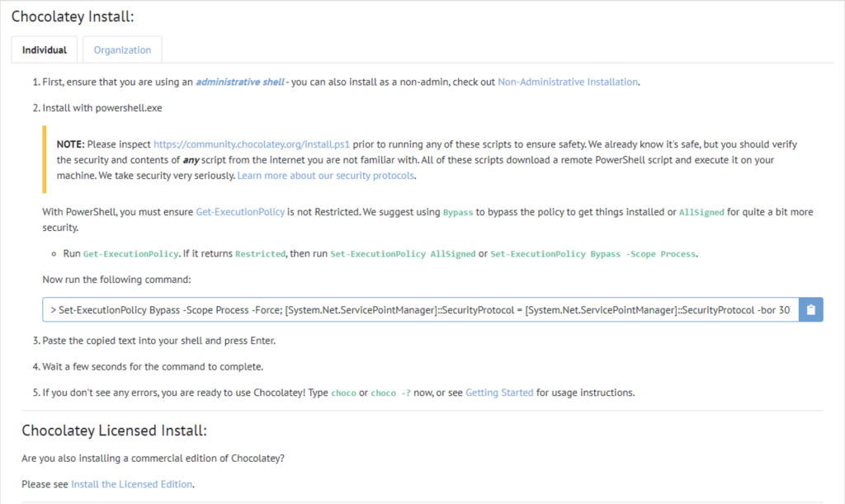This screenshot has height=504, width=845.
Task: Follow Install the Licensed Edition link
Action: (x=131, y=484)
